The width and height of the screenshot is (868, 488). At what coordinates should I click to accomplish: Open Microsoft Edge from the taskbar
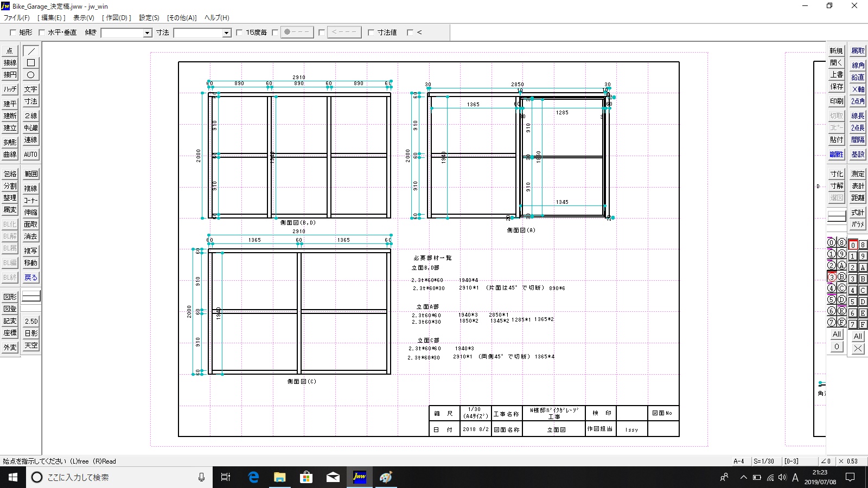click(253, 477)
